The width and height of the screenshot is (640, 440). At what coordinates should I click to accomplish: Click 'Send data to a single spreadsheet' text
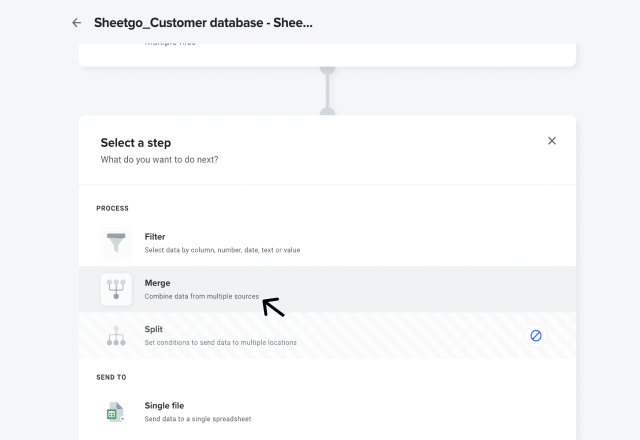[198, 419]
